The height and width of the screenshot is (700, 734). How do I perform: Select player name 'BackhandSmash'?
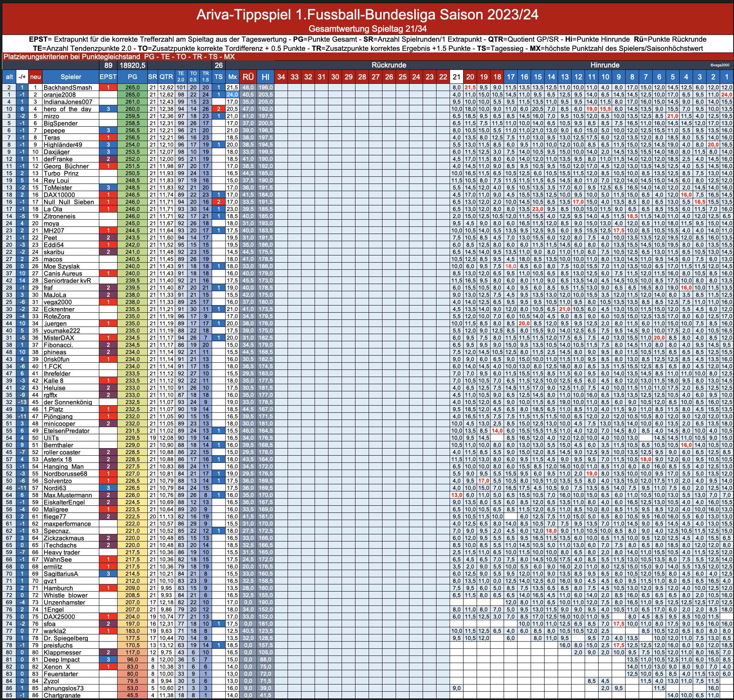tap(68, 87)
